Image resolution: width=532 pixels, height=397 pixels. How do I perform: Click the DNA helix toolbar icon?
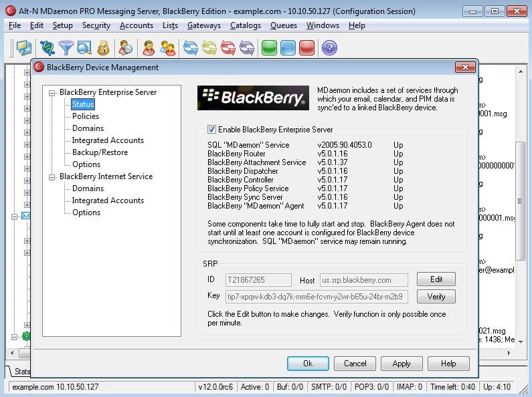47,47
